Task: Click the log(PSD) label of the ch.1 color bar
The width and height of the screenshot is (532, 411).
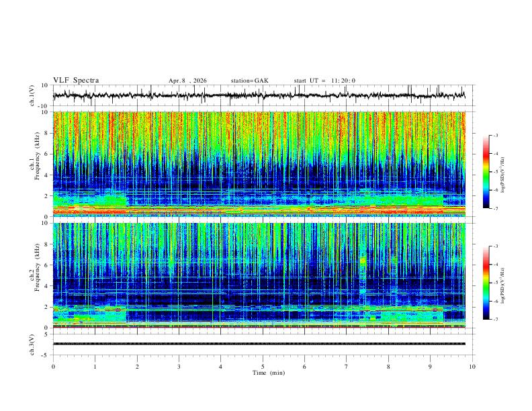Action: [x=502, y=175]
